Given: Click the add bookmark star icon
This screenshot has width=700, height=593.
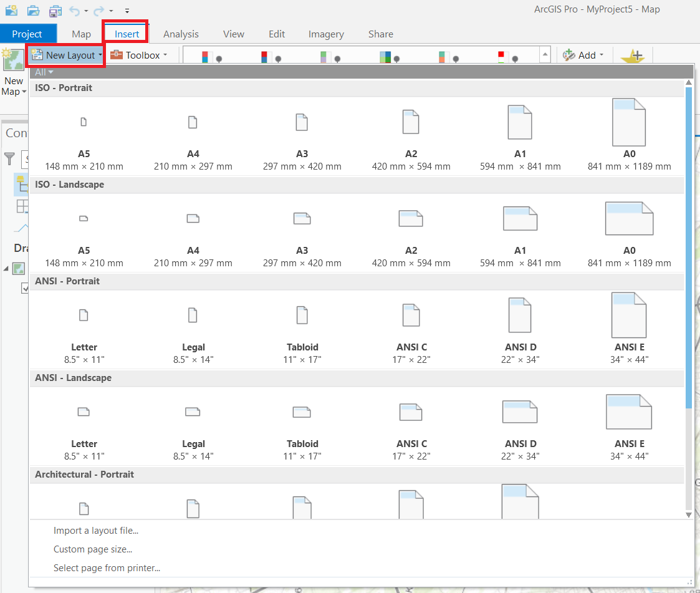Looking at the screenshot, I should pyautogui.click(x=633, y=56).
